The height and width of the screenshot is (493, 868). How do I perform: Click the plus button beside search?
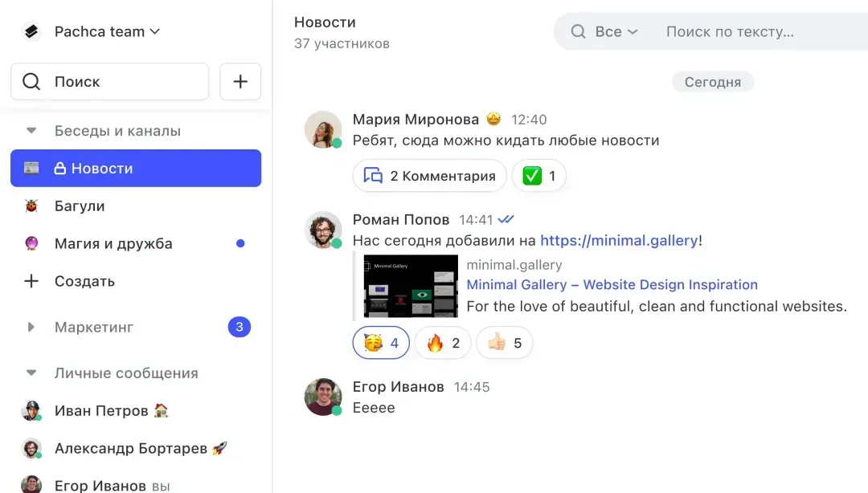(240, 82)
